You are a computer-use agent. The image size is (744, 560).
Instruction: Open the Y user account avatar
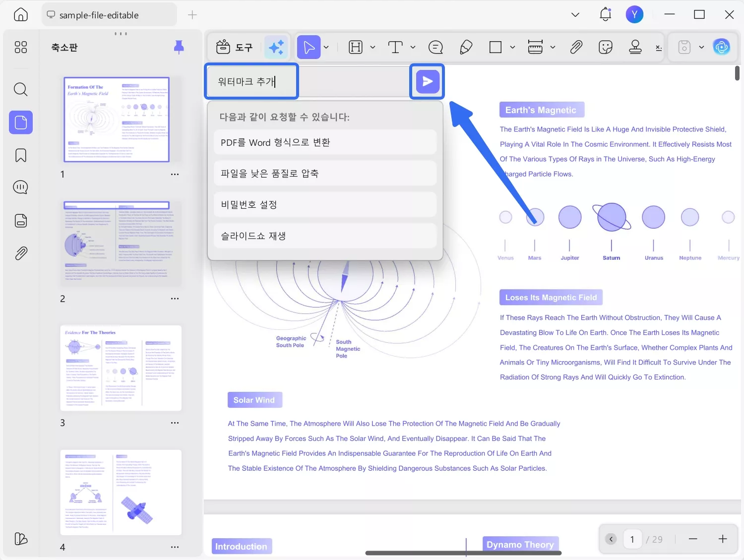coord(634,14)
